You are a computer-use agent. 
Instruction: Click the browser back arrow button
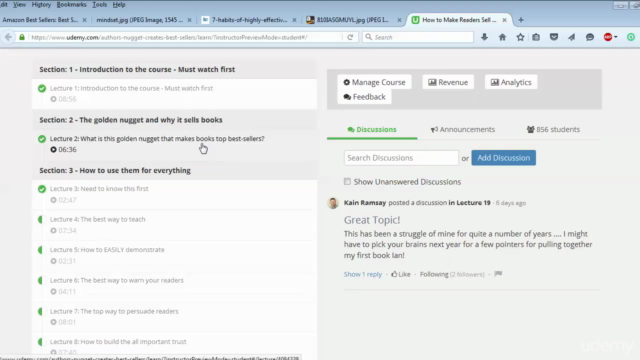click(x=8, y=37)
